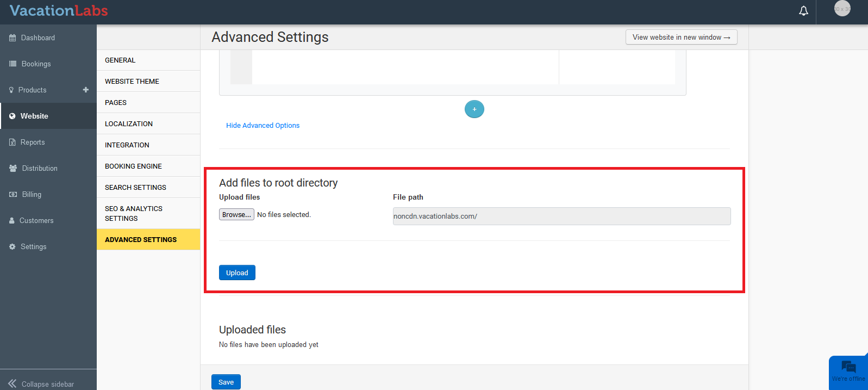Hide Advanced Options

(x=263, y=126)
